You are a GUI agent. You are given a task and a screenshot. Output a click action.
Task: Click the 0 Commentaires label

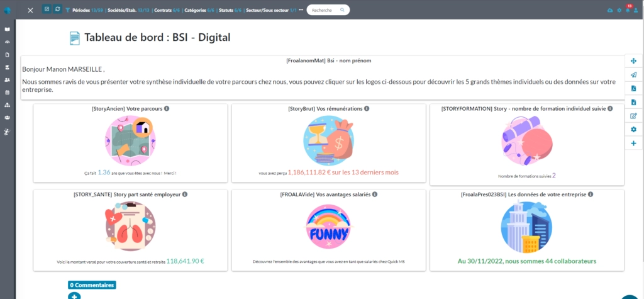tap(92, 285)
